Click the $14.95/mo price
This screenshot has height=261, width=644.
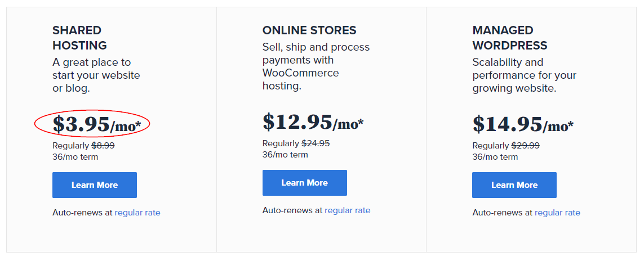(x=522, y=125)
